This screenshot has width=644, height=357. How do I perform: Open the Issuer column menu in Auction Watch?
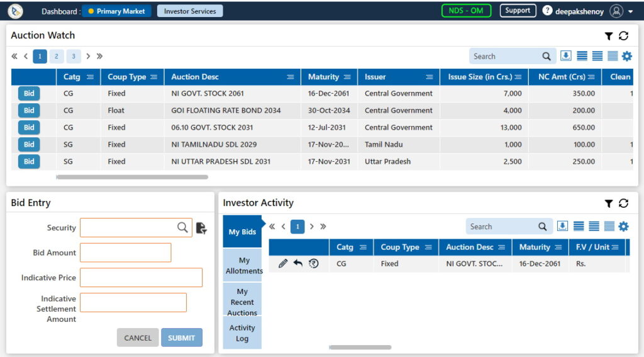click(429, 77)
